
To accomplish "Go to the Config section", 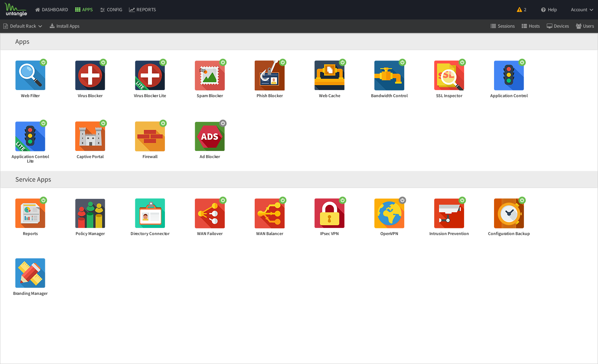I will click(111, 10).
